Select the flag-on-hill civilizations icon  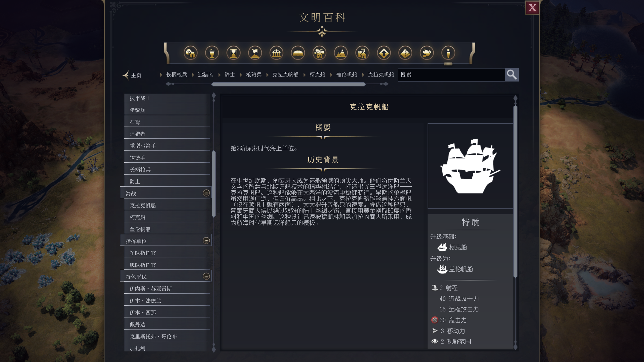(x=255, y=53)
